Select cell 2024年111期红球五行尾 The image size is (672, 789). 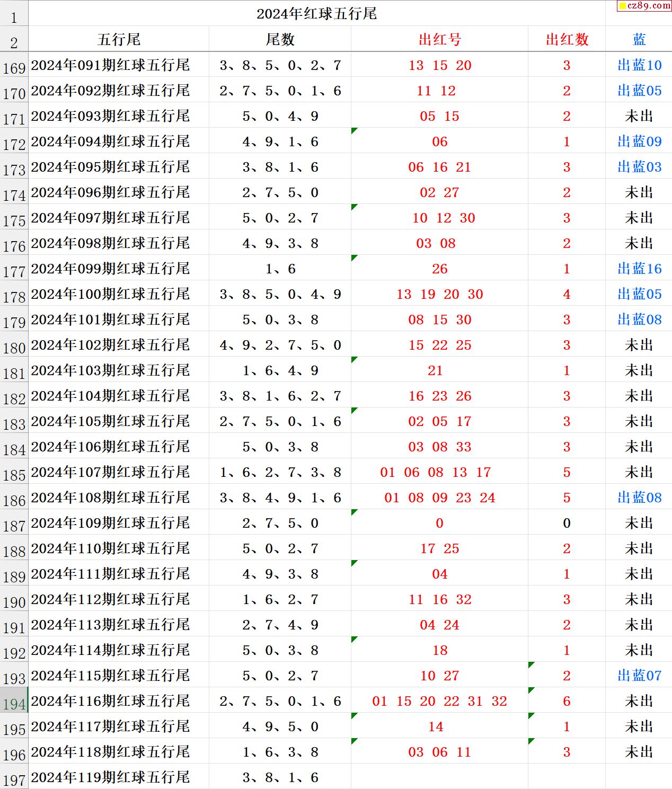[119, 574]
